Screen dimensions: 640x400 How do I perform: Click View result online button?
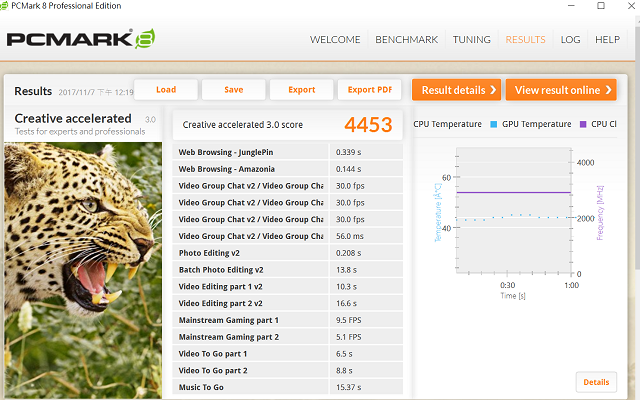[x=561, y=90]
